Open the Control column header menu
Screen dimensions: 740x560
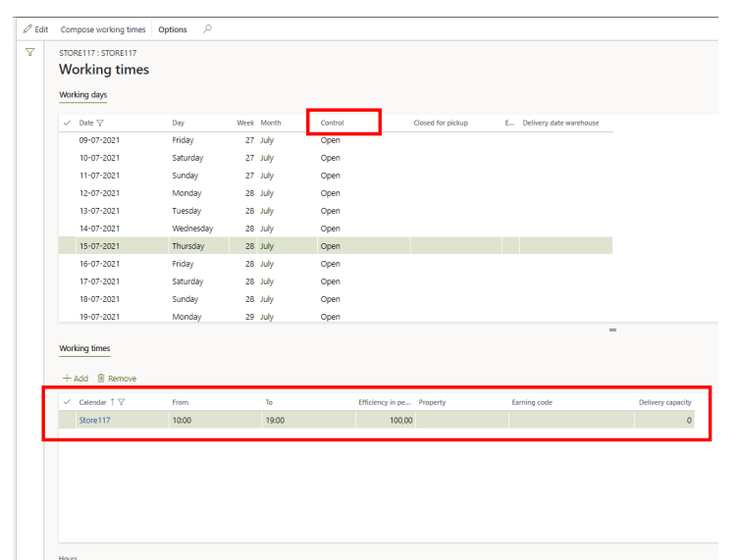[x=332, y=124]
